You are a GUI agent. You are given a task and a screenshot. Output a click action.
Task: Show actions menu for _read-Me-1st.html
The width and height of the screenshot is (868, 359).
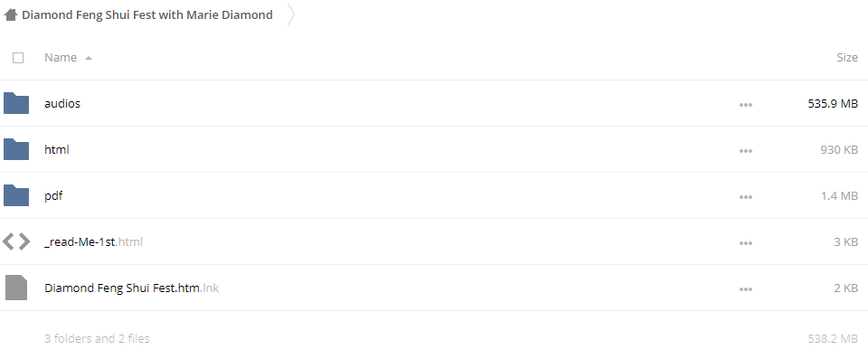(746, 242)
